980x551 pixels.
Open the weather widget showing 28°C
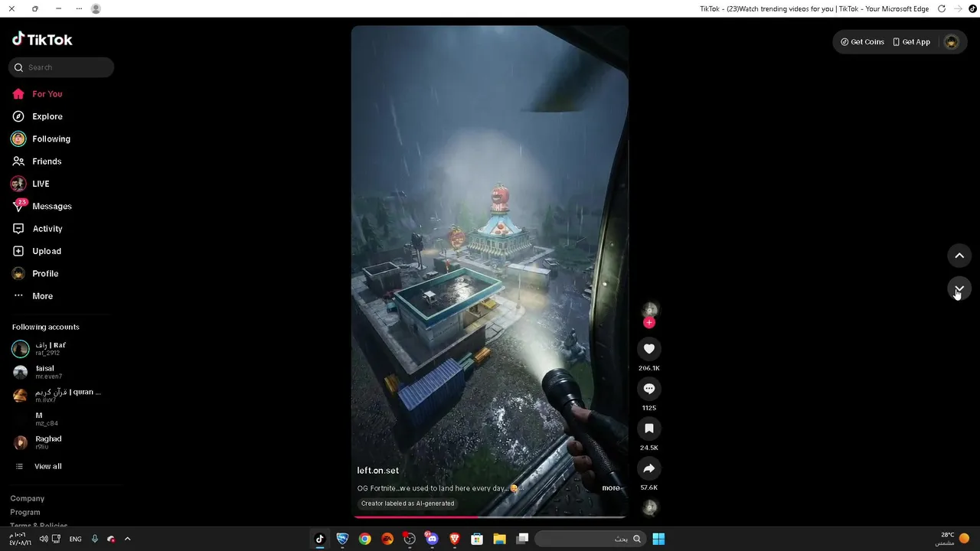click(x=953, y=539)
